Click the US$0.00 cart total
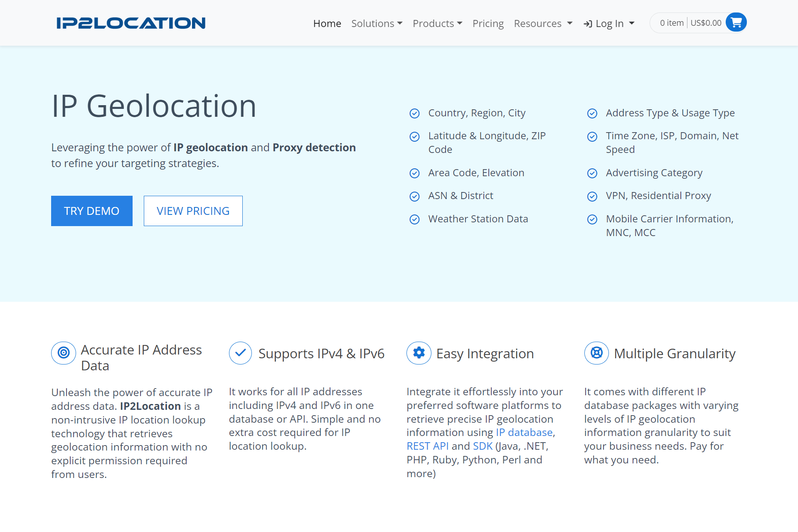Image resolution: width=798 pixels, height=532 pixels. tap(705, 23)
